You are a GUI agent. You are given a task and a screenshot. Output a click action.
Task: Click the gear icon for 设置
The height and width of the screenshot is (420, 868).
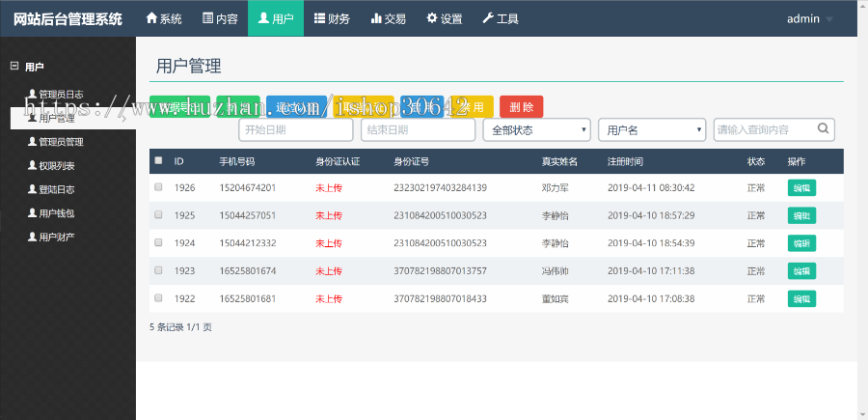(x=432, y=18)
